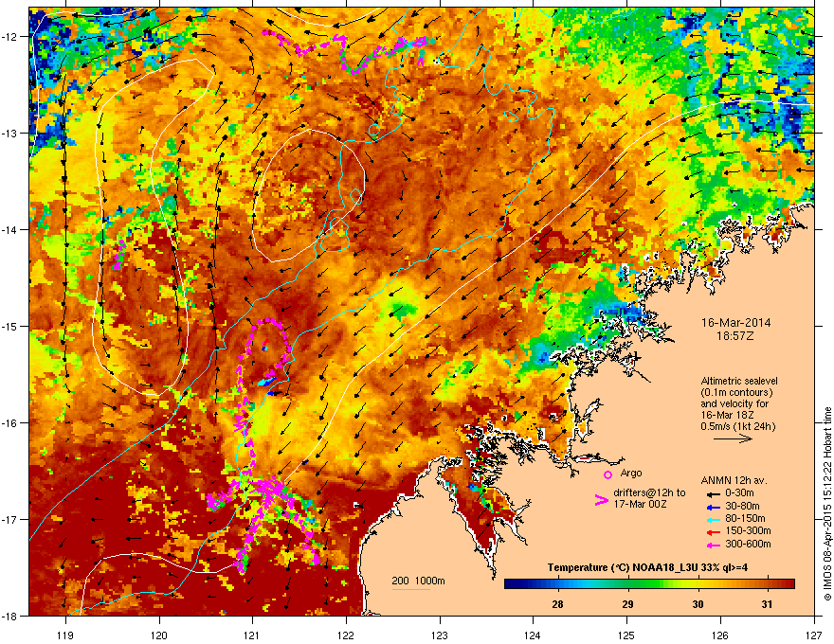
Task: Click the longitude axis label 123
Action: pos(440,635)
